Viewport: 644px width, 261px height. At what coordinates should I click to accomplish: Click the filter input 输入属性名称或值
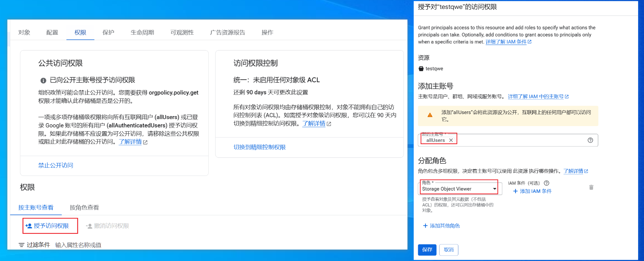click(78, 245)
